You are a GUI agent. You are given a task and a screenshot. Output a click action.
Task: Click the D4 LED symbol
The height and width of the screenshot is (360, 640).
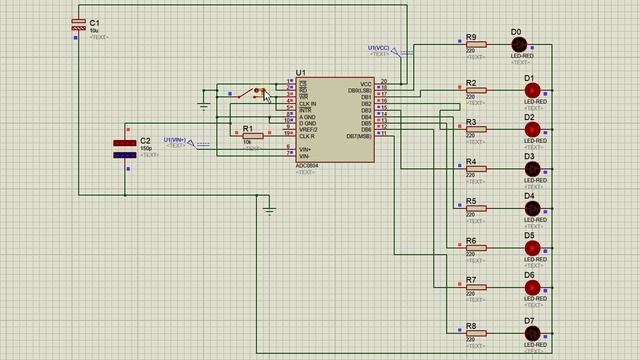pyautogui.click(x=532, y=208)
